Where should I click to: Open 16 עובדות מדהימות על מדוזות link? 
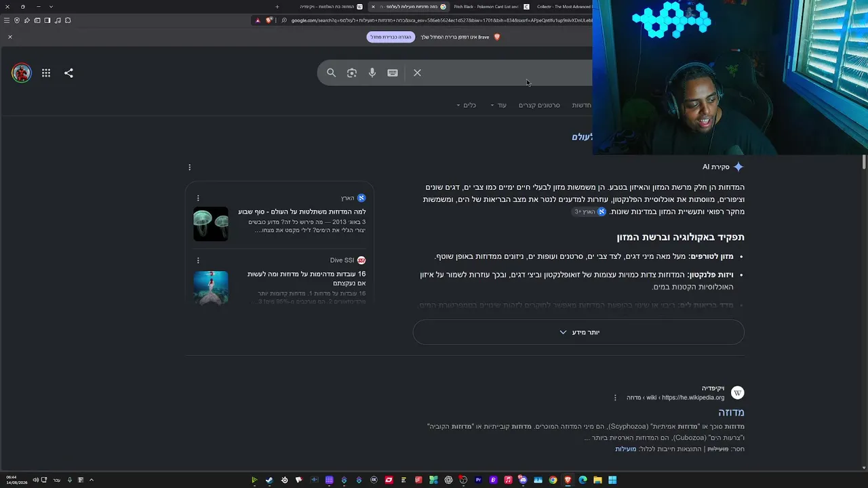pos(307,279)
